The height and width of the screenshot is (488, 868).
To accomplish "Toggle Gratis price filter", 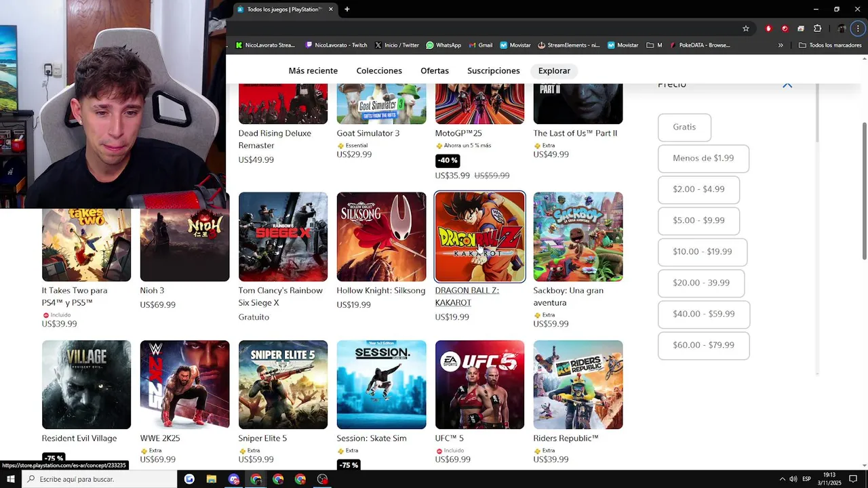I will (684, 127).
